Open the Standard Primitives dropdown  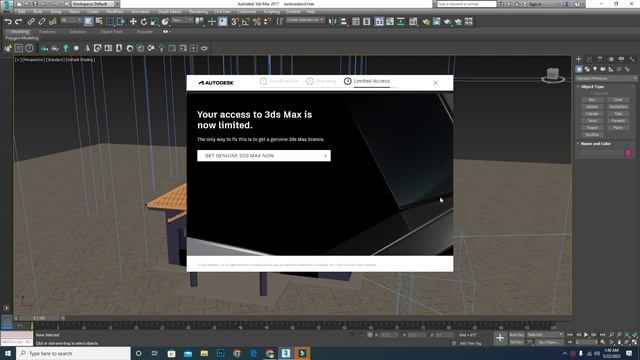606,78
